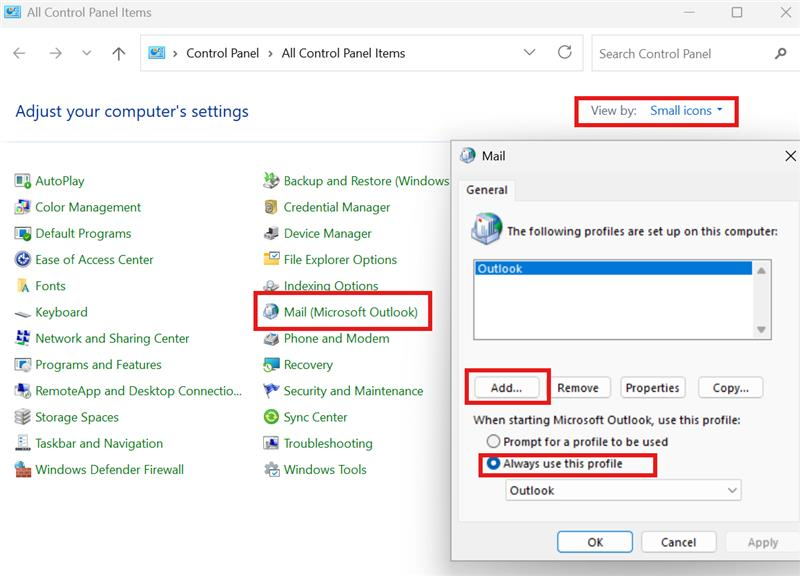
Task: Click the Keyboard icon
Action: 22,312
